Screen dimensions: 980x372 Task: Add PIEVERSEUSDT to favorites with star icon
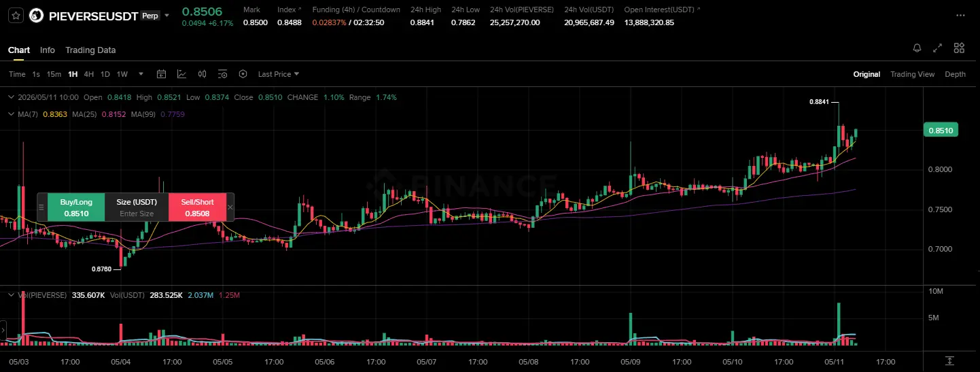click(x=16, y=16)
